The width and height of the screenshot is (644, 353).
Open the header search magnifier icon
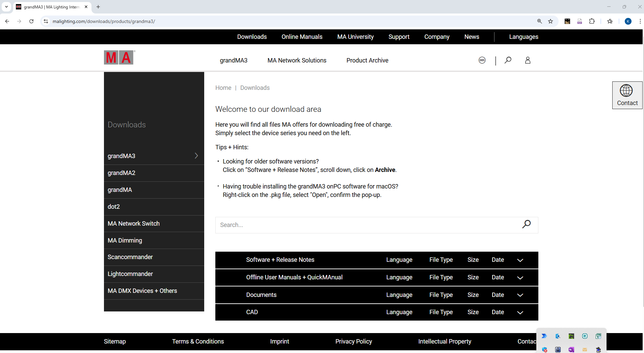pos(508,60)
